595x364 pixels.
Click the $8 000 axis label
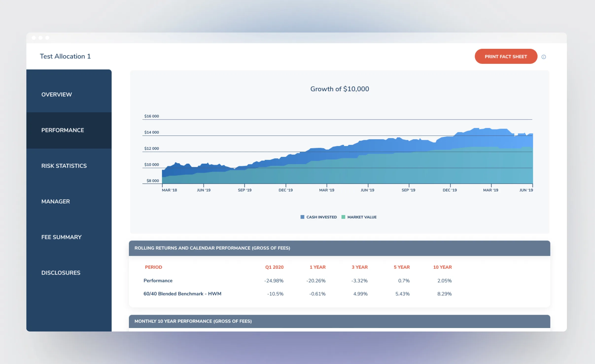pos(153,181)
